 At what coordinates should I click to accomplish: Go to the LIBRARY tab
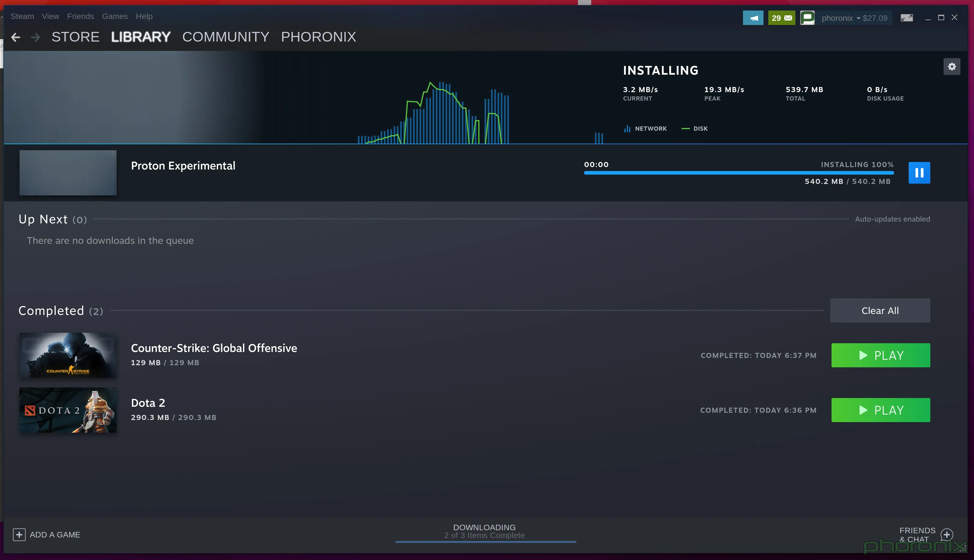(x=141, y=37)
